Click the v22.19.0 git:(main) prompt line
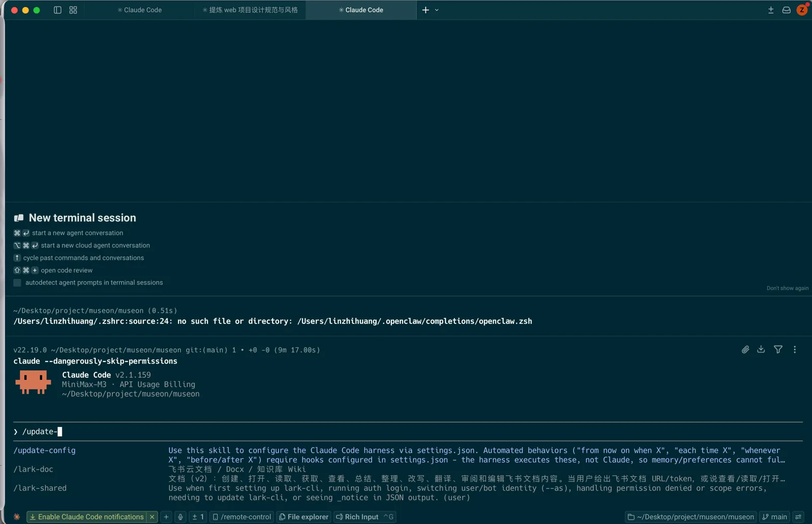This screenshot has width=812, height=524. click(166, 350)
